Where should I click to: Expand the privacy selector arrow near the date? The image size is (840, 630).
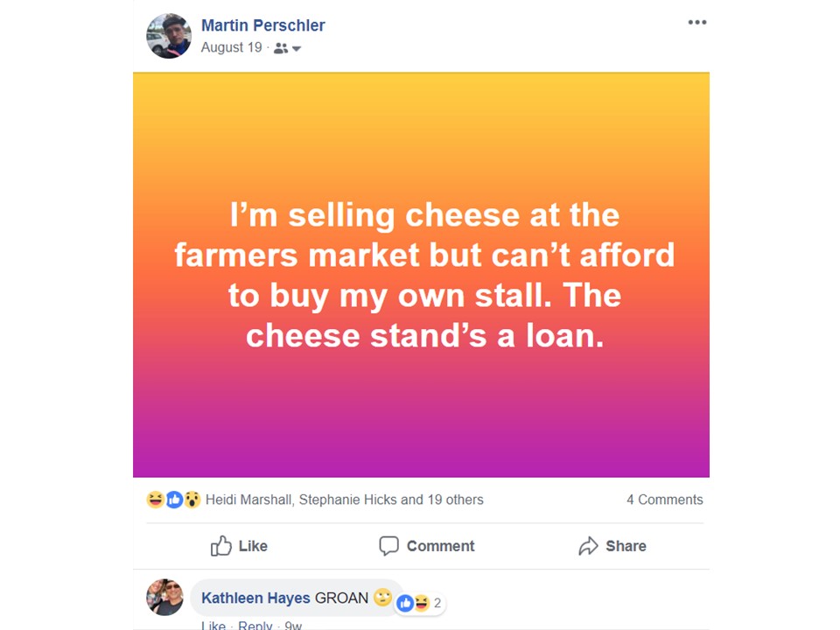(x=297, y=49)
